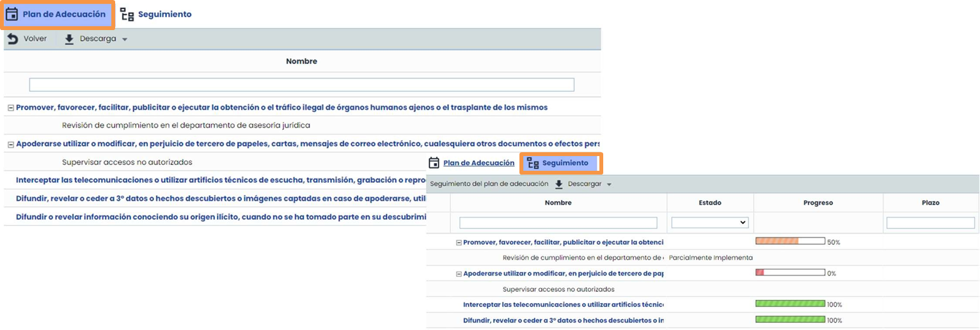
Task: Click the calendar icon of Plan de Adecuación
Action: (x=12, y=14)
